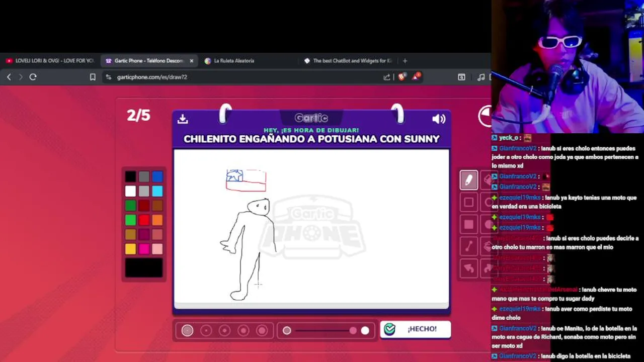
Task: Reload the Gartic Phone page
Action: [x=33, y=77]
